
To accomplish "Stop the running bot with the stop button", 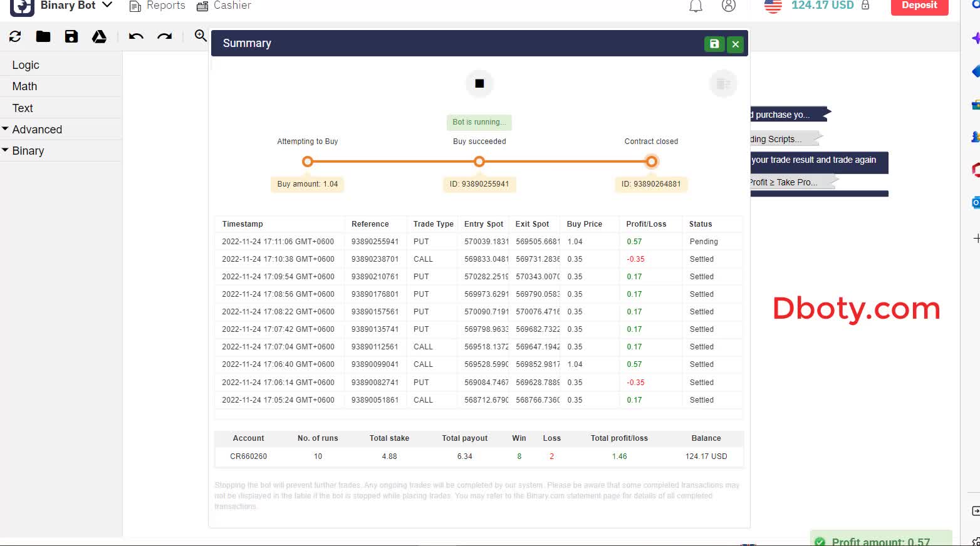I will pyautogui.click(x=479, y=83).
